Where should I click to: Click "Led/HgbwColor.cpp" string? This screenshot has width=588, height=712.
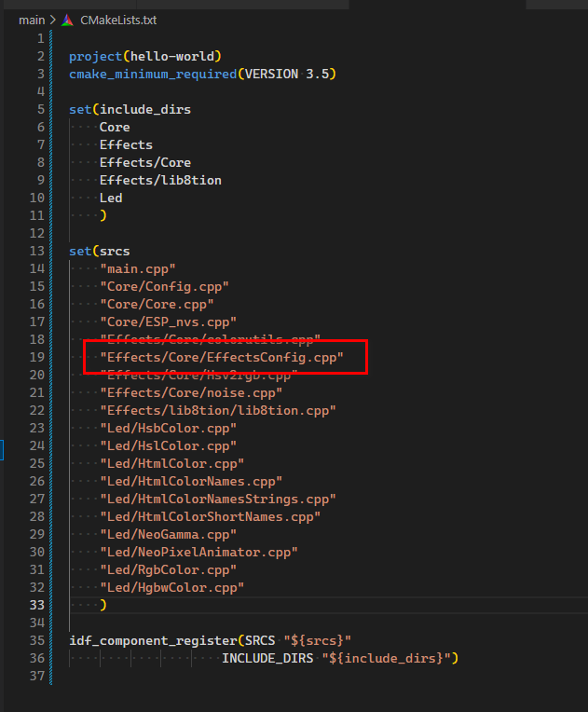[172, 587]
